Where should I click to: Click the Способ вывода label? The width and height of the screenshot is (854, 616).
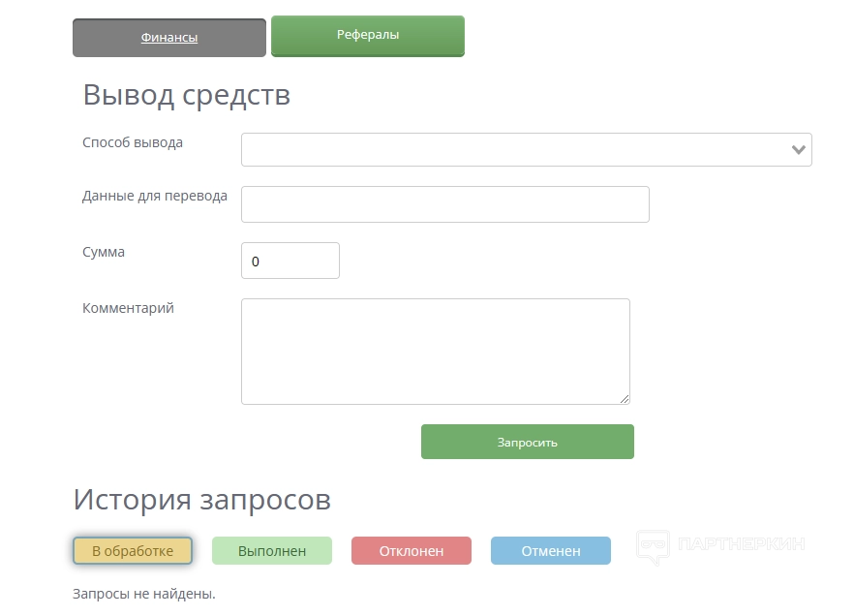point(133,142)
